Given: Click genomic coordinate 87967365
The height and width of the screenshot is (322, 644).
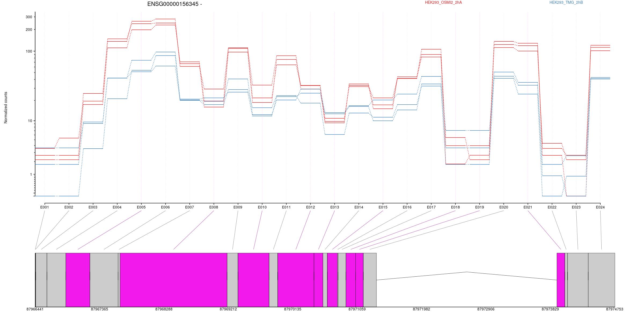Looking at the screenshot, I should [99, 309].
